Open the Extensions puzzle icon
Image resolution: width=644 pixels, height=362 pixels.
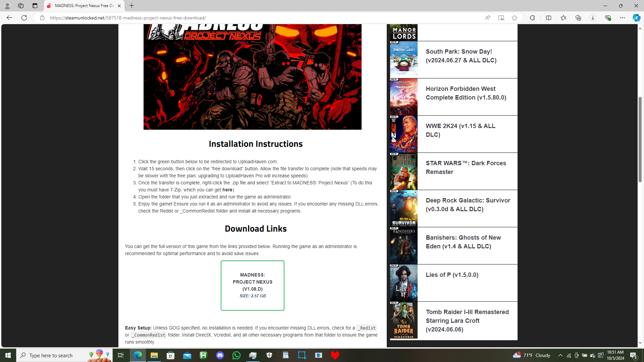pyautogui.click(x=532, y=18)
